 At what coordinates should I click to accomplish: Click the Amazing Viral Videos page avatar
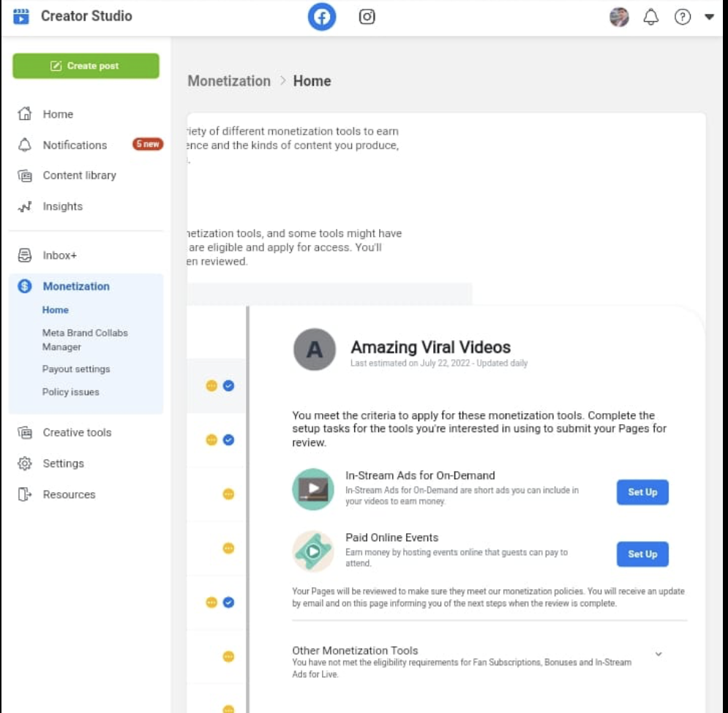(315, 350)
